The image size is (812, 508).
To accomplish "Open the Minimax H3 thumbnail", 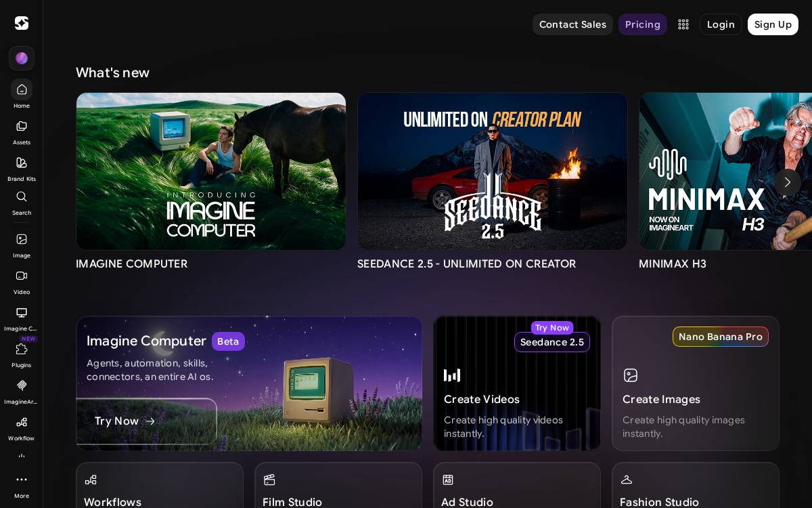I will click(725, 171).
